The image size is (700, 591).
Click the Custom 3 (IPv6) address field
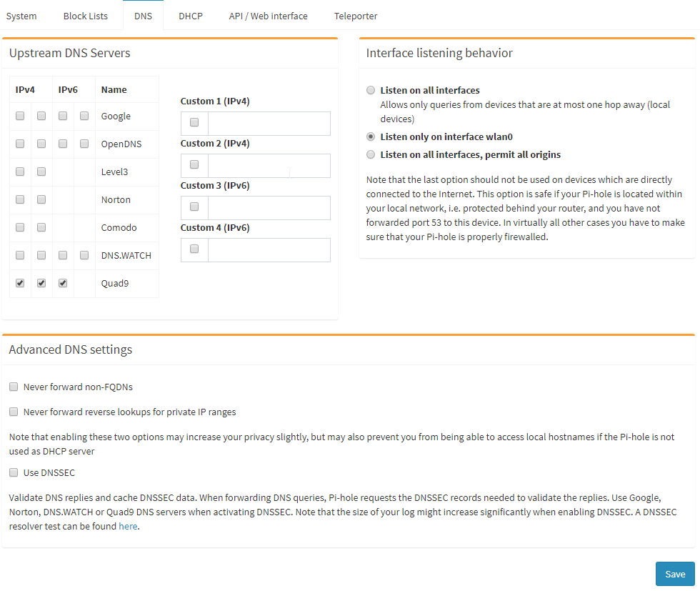point(269,208)
